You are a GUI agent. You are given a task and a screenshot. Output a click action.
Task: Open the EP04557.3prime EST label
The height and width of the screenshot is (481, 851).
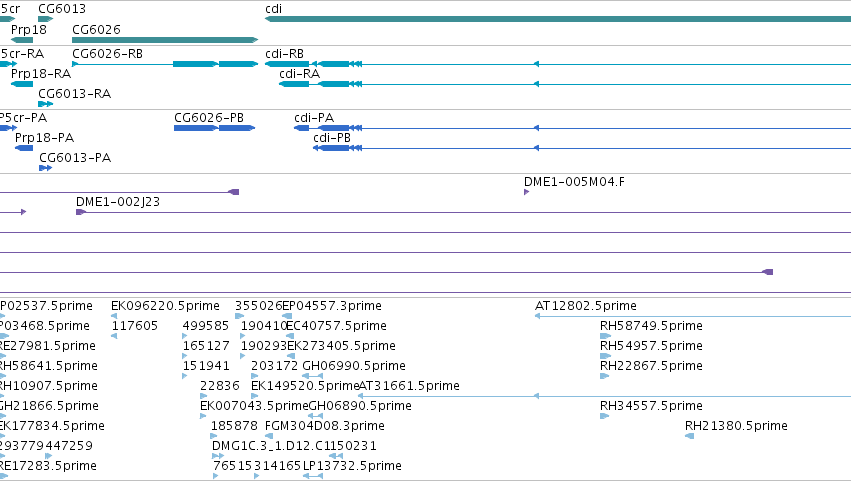pyautogui.click(x=332, y=306)
